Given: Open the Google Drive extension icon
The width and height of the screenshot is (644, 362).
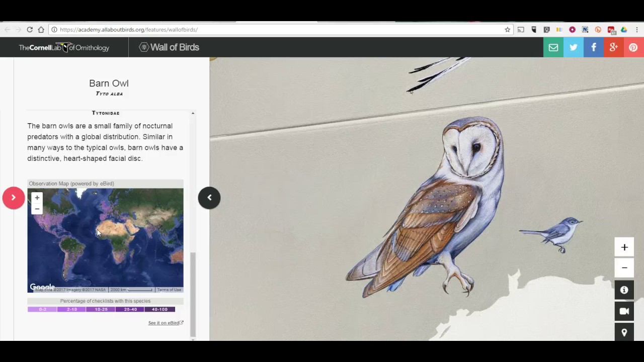Looking at the screenshot, I should tap(624, 30).
